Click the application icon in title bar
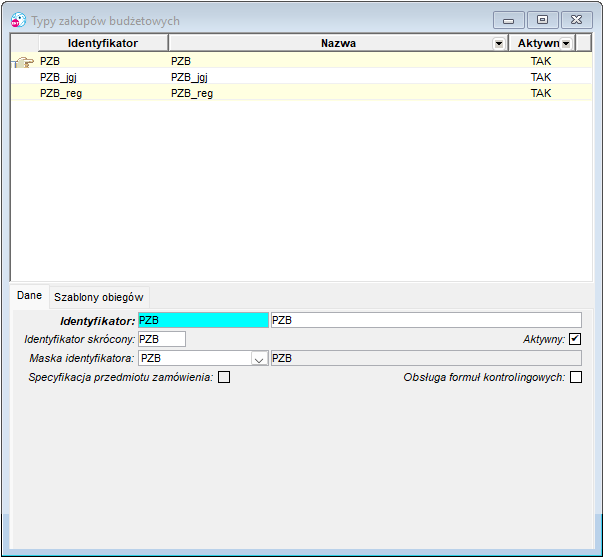This screenshot has width=604, height=558. coord(18,20)
